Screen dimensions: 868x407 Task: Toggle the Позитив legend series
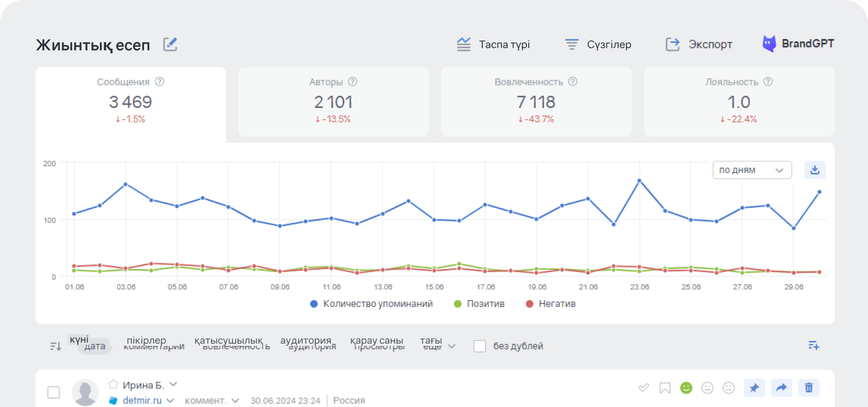pyautogui.click(x=479, y=304)
